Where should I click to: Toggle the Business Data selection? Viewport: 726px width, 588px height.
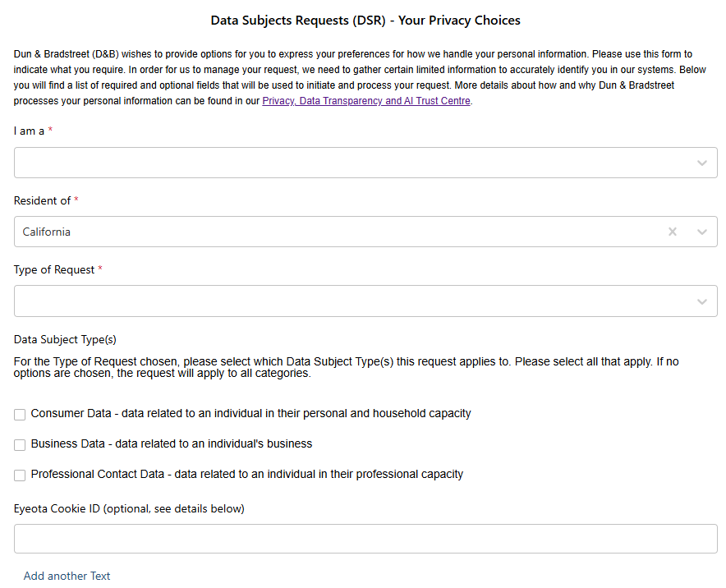pyautogui.click(x=20, y=444)
